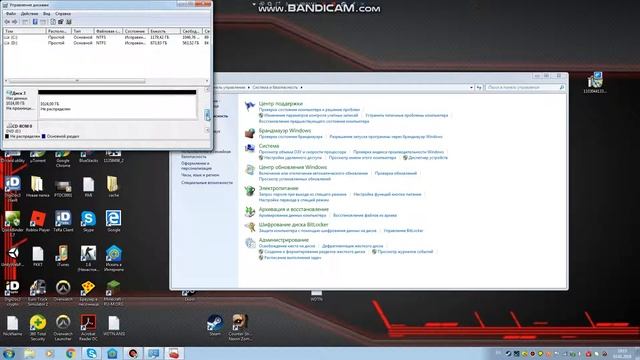Open Шифрование диска BitLocker heading link
640x360 pixels.
click(x=293, y=224)
